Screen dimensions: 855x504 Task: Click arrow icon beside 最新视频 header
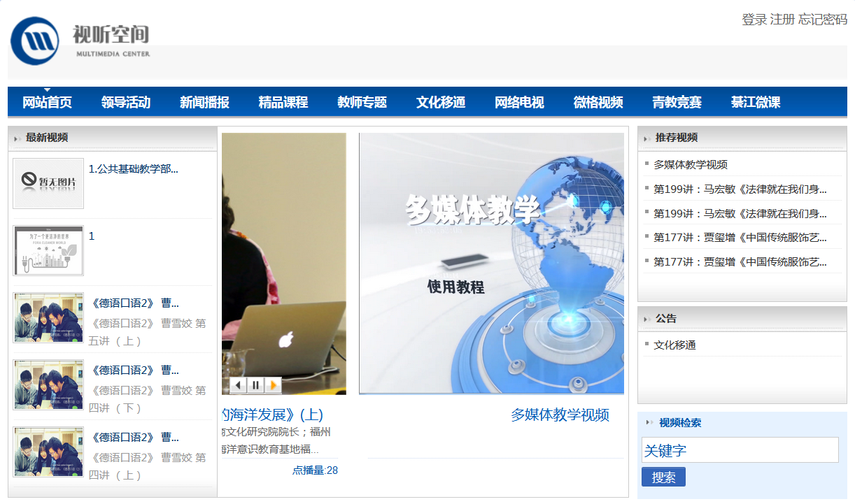click(16, 138)
